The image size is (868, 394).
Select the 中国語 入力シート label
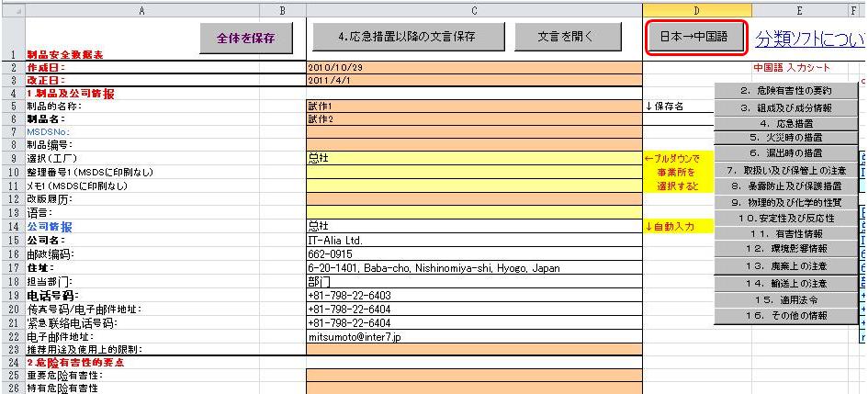click(791, 68)
